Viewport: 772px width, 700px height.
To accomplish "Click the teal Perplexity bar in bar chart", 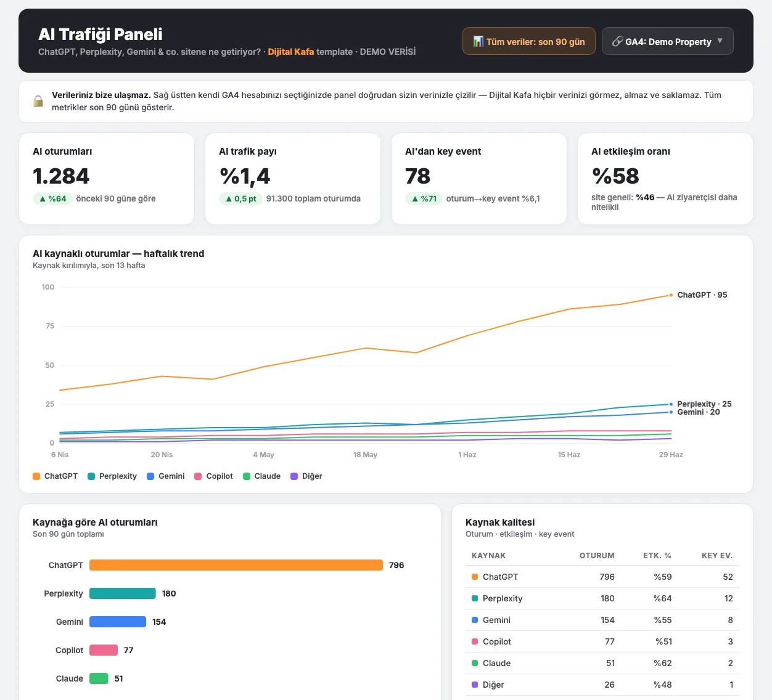I will [x=123, y=593].
